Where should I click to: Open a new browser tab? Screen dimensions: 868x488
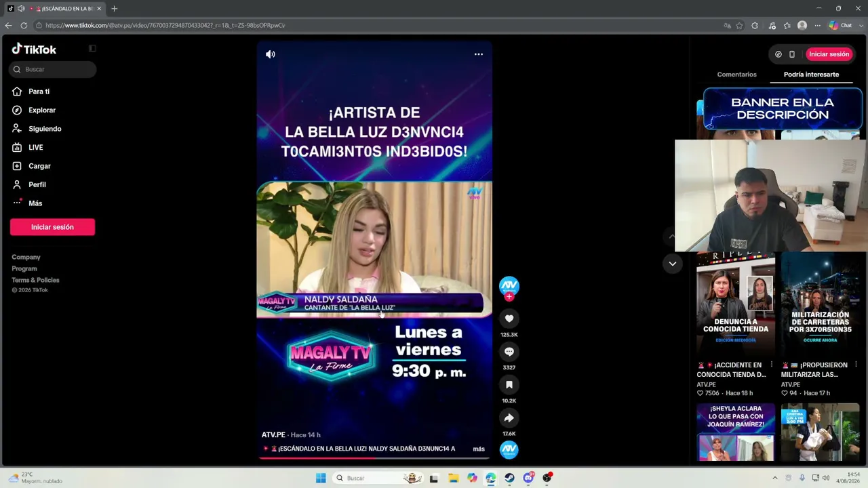click(x=114, y=9)
